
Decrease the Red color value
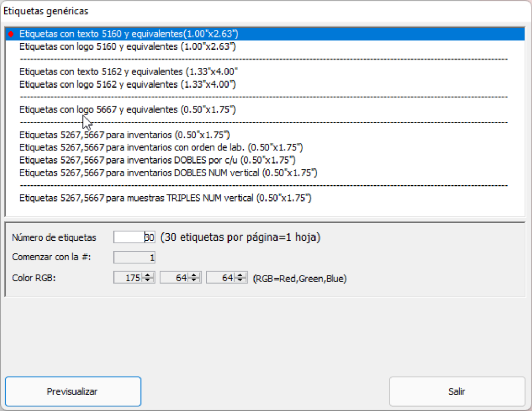pos(148,280)
